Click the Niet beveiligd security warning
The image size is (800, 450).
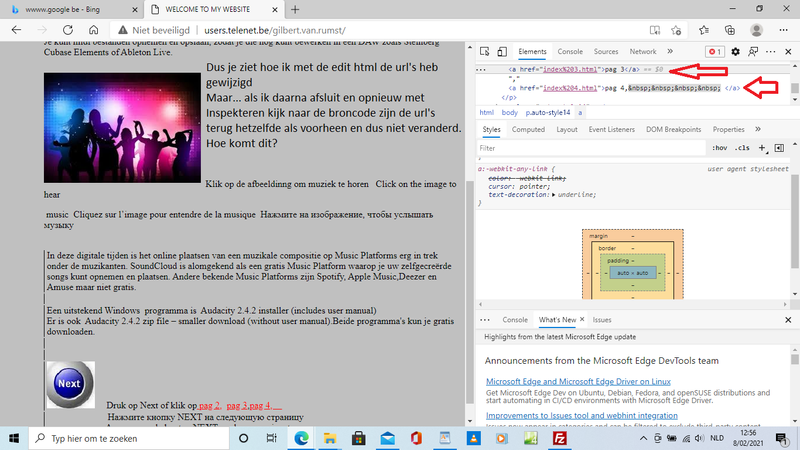(x=154, y=30)
